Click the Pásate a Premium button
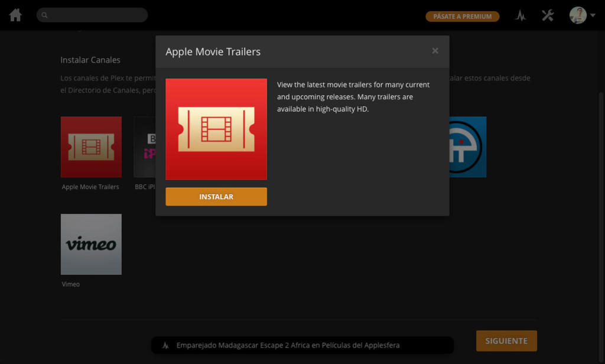Viewport: 605px width, 364px height. 462,16
